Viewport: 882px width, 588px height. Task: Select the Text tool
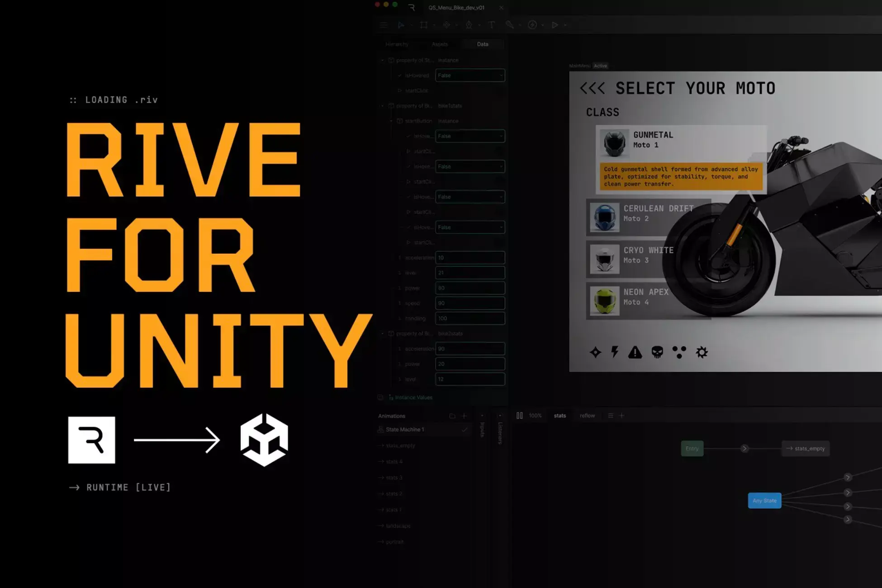[x=491, y=25]
